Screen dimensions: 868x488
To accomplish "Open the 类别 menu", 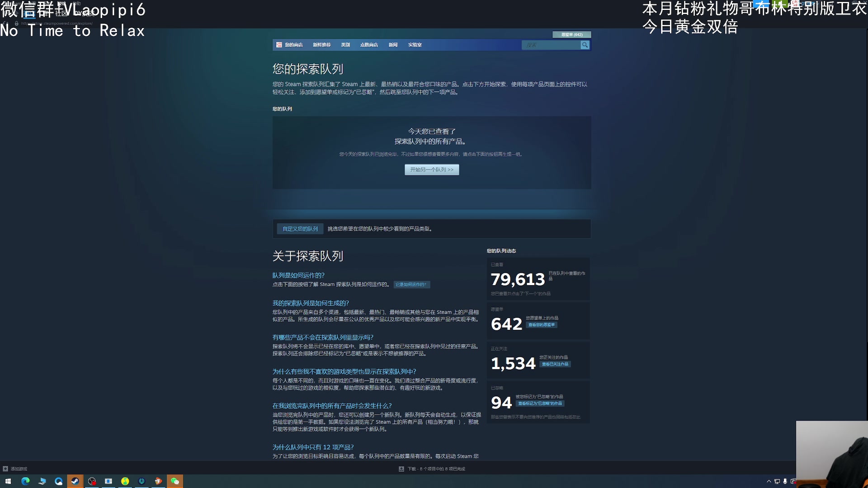I will [345, 45].
